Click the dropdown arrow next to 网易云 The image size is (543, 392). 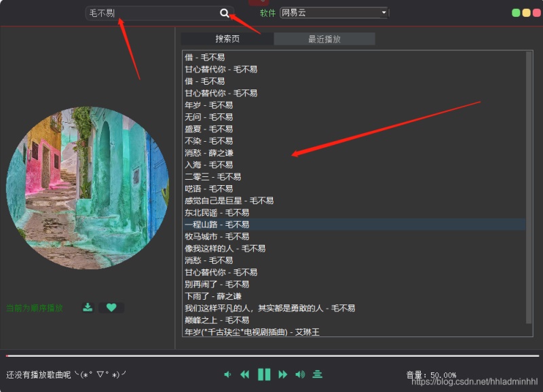pyautogui.click(x=383, y=12)
